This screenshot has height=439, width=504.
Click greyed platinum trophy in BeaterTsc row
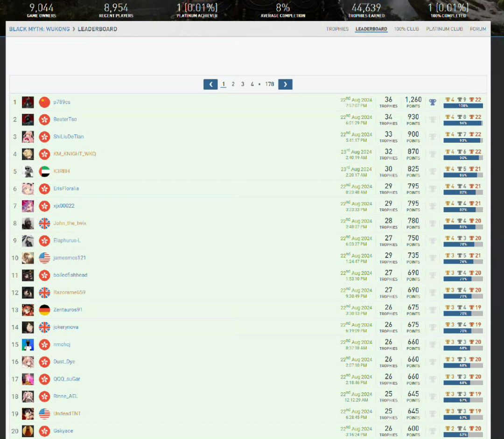tap(433, 119)
